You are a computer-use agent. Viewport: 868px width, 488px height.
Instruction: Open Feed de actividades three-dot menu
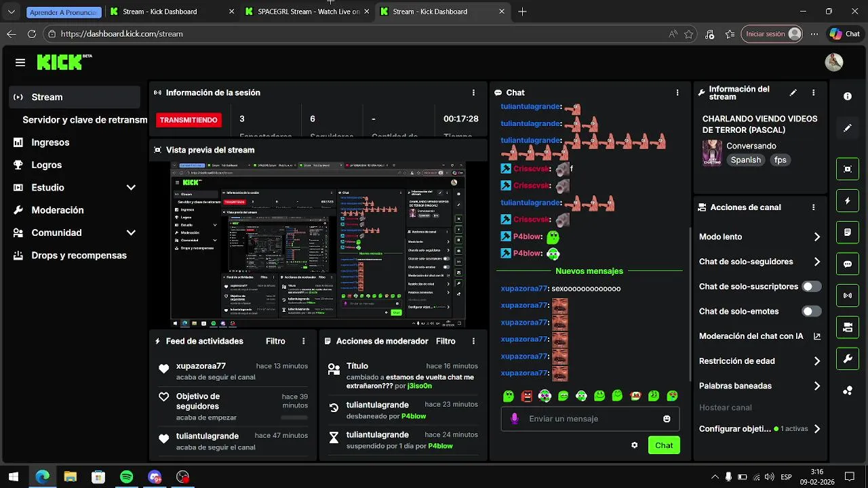click(x=304, y=341)
